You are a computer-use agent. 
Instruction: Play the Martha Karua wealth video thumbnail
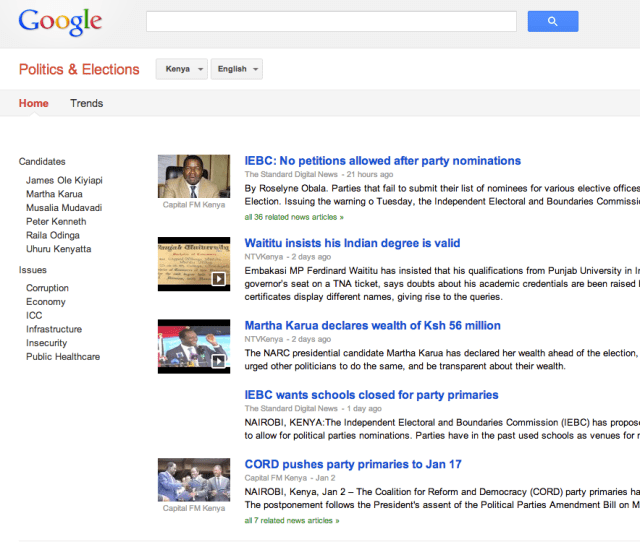[194, 347]
